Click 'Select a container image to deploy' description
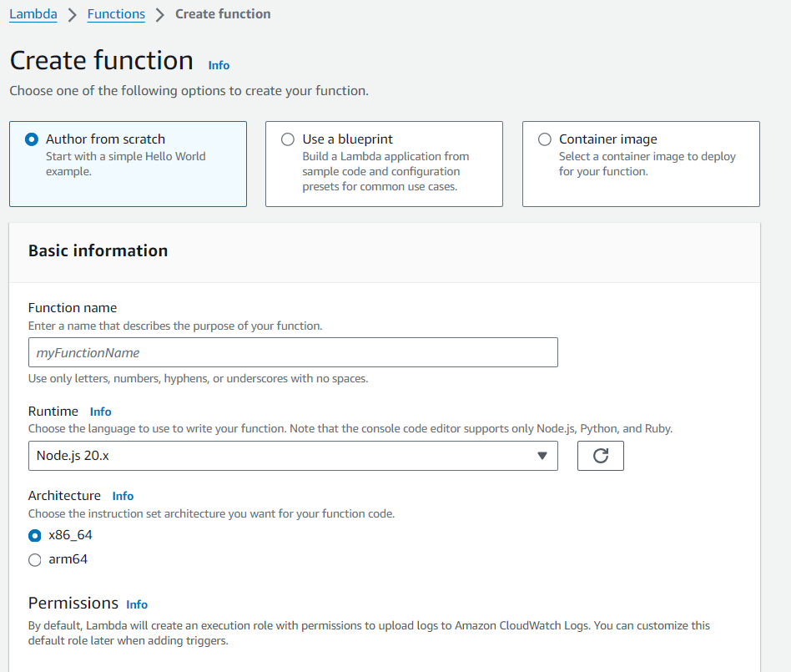The width and height of the screenshot is (791, 672). tap(647, 164)
